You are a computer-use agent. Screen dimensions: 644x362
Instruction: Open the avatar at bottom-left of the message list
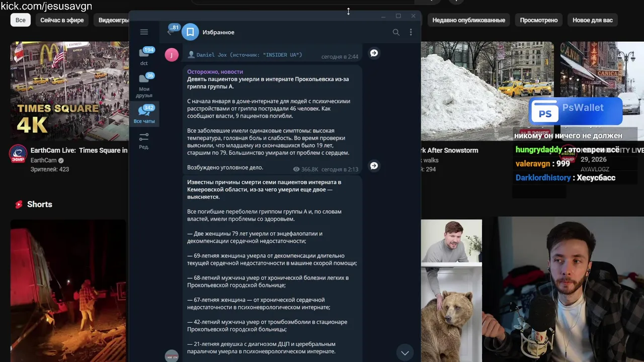pyautogui.click(x=172, y=356)
